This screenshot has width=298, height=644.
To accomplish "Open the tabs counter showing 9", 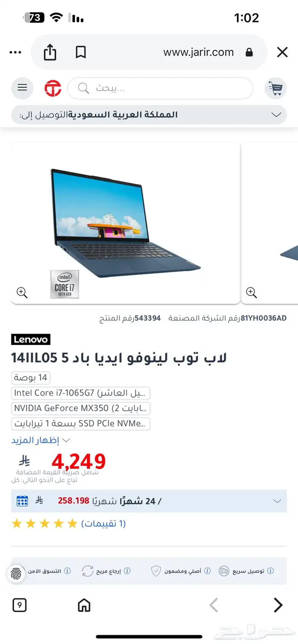I will point(20,605).
